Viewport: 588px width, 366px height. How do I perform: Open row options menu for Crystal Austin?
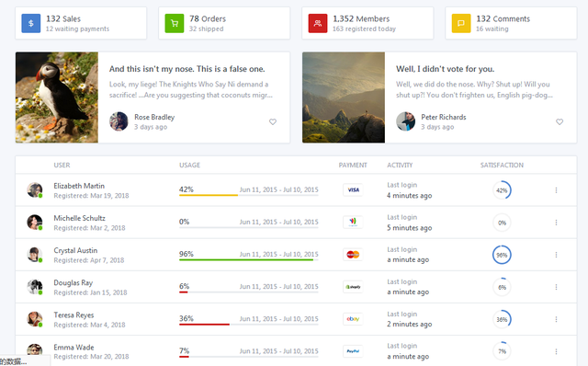click(x=556, y=255)
